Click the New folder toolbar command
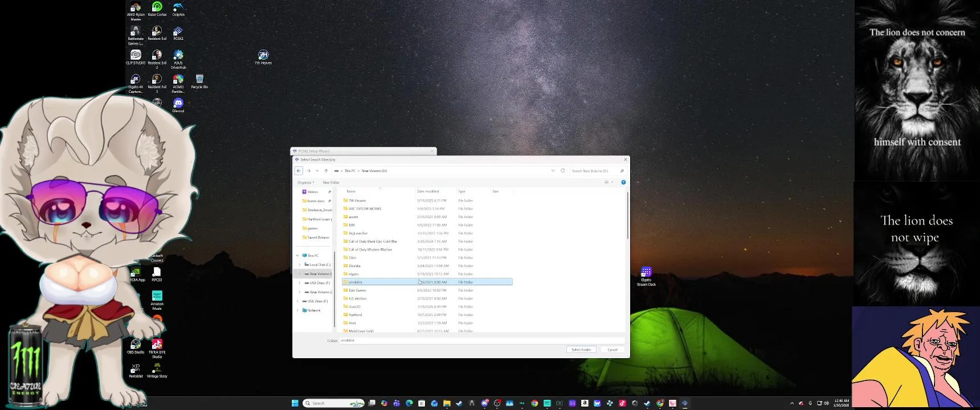 coord(331,182)
